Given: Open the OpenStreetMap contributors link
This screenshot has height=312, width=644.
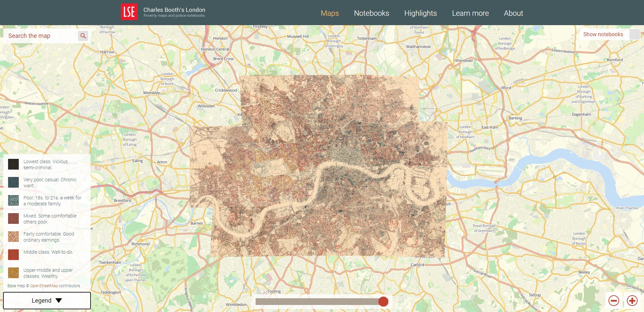Looking at the screenshot, I should point(44,286).
